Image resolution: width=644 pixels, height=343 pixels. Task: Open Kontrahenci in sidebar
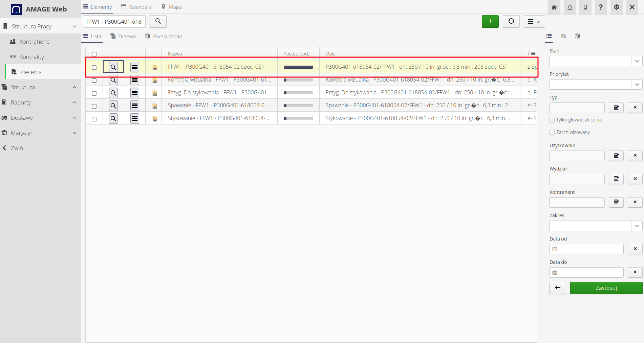click(35, 42)
